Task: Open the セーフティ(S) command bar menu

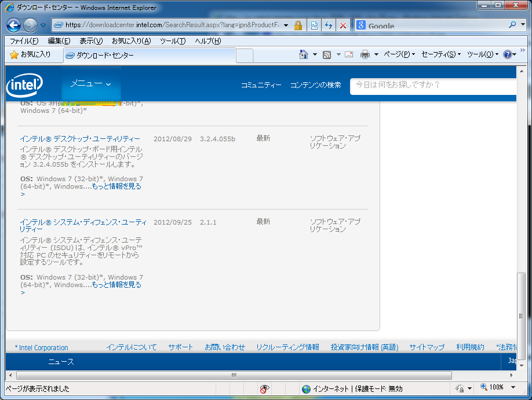Action: (441, 54)
